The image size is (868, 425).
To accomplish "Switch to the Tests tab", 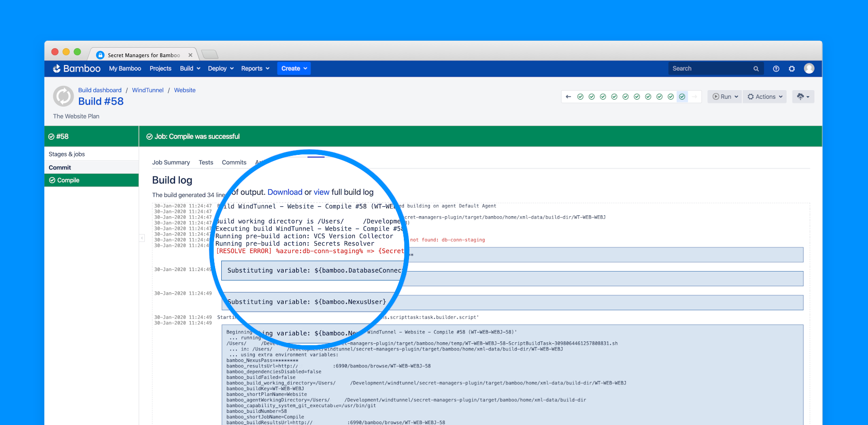I will click(x=206, y=162).
